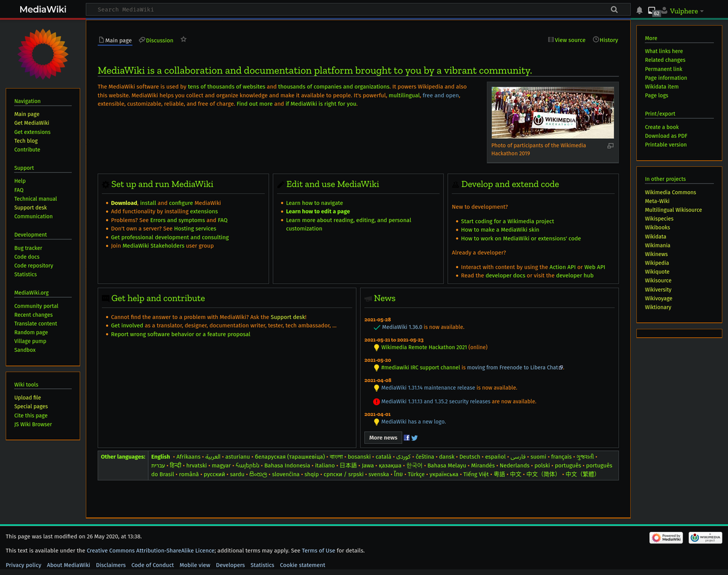This screenshot has width=728, height=575.
Task: Click the search magnifier icon
Action: coord(614,10)
